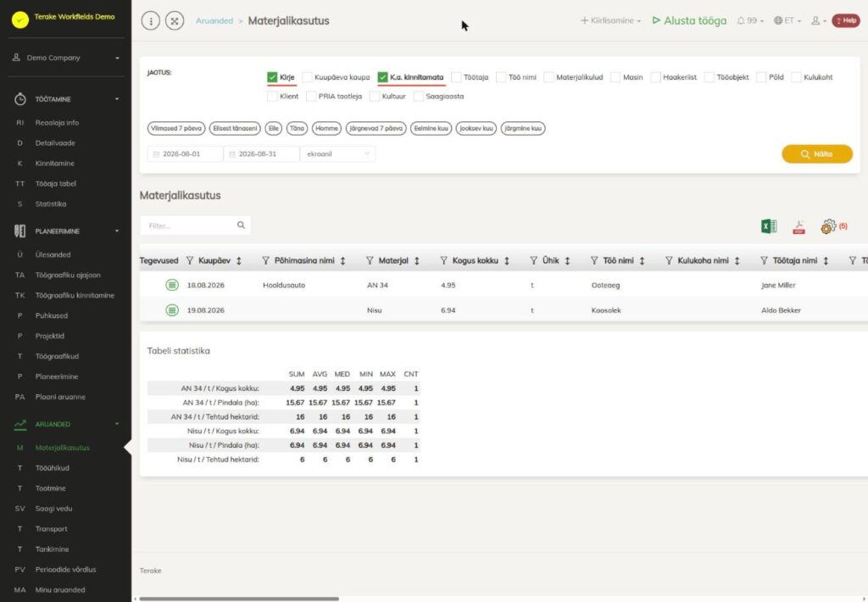Open the three-dot options menu
The height and width of the screenshot is (602, 868).
coord(151,21)
